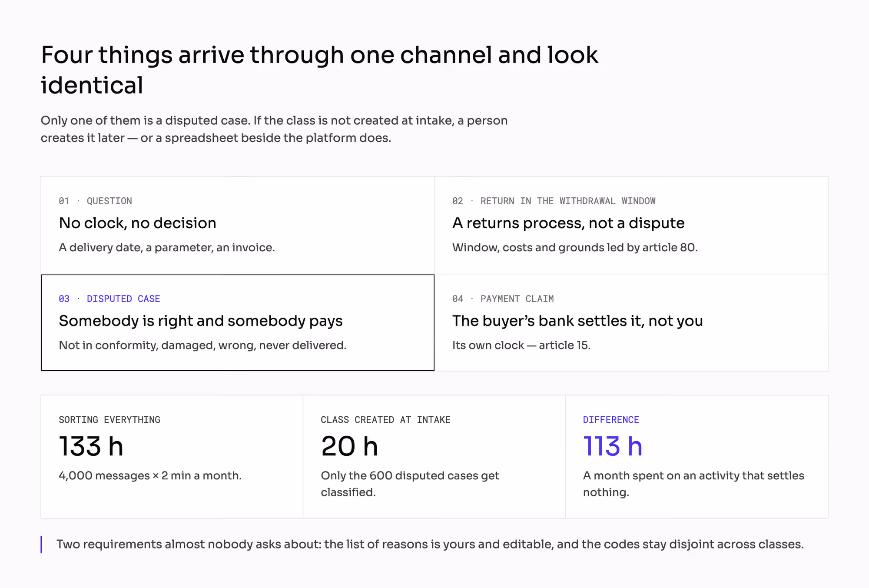
Task: Click the 'CLASS CREATED AT INTAKE' label
Action: coord(385,419)
